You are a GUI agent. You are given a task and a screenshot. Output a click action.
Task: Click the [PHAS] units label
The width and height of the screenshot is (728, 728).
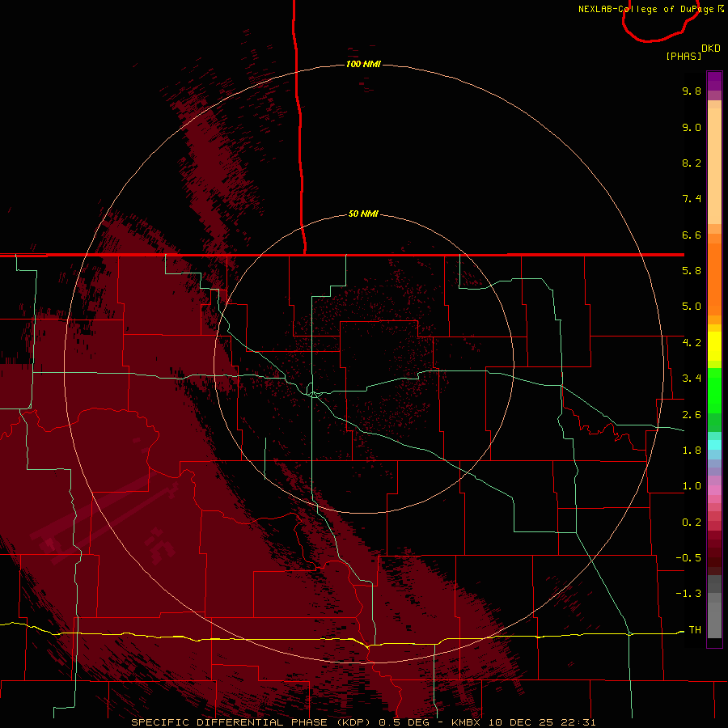click(684, 56)
